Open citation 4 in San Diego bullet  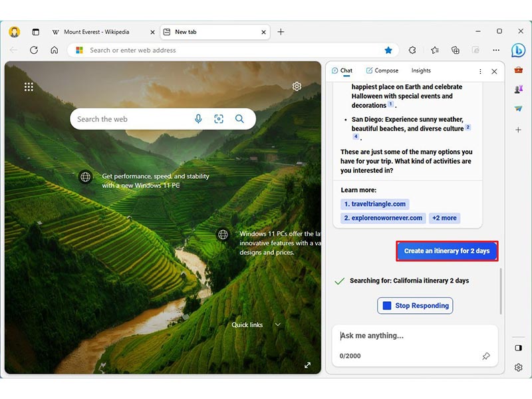(356, 136)
